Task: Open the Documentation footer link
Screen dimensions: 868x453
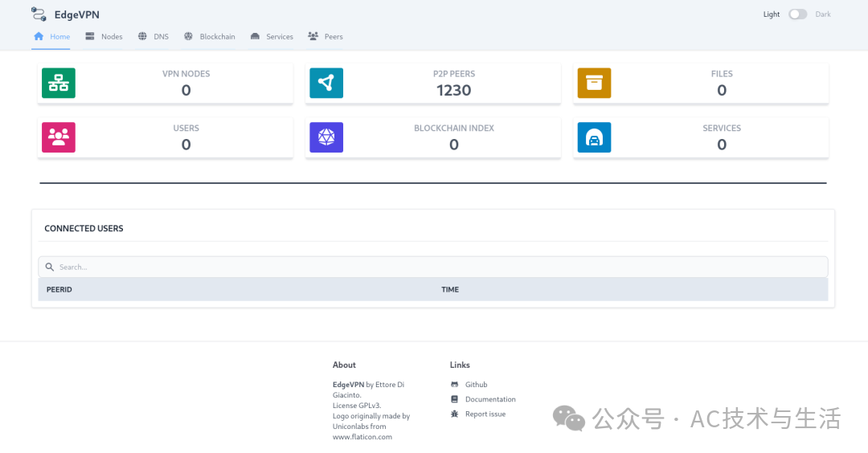Action: 489,399
